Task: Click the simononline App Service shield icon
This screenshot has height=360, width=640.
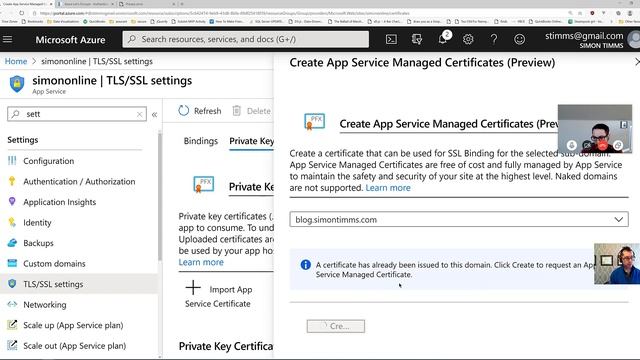Action: 17,84
